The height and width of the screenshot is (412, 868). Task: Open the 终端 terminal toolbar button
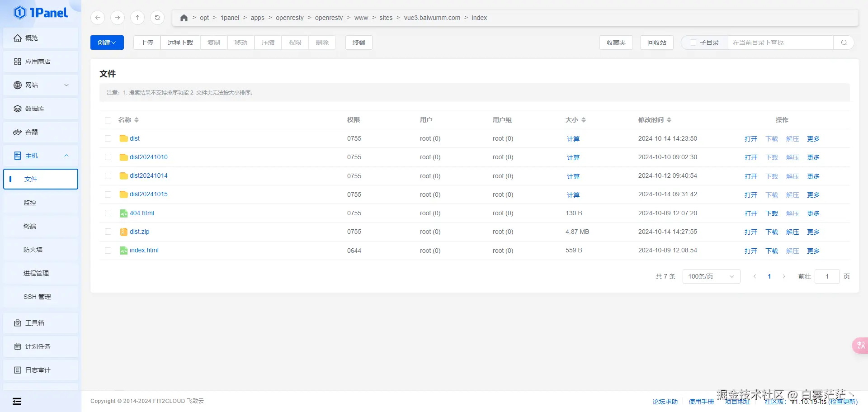point(359,43)
